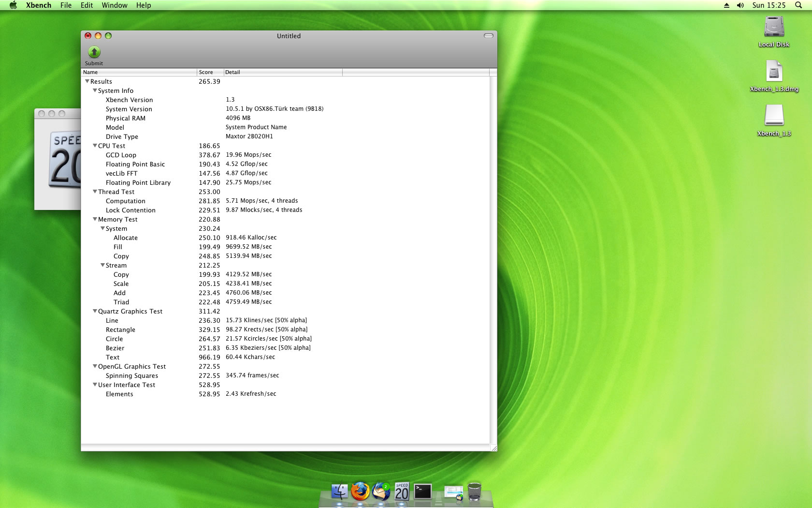
Task: Select the Allocate row
Action: tap(285, 238)
